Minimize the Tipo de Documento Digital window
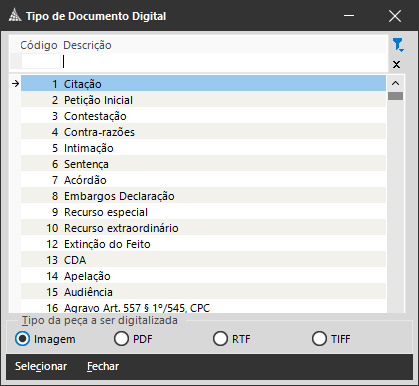This screenshot has width=419, height=386. coord(349,16)
